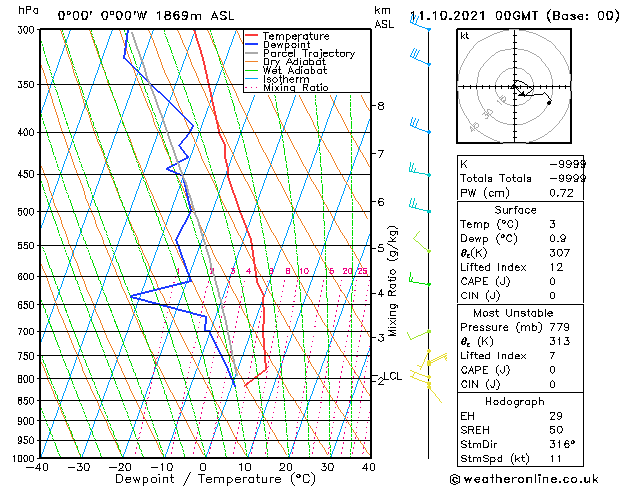Screen dimensions: 629x486
Task: Click the 8 km altitude axis label
Action: 381,106
